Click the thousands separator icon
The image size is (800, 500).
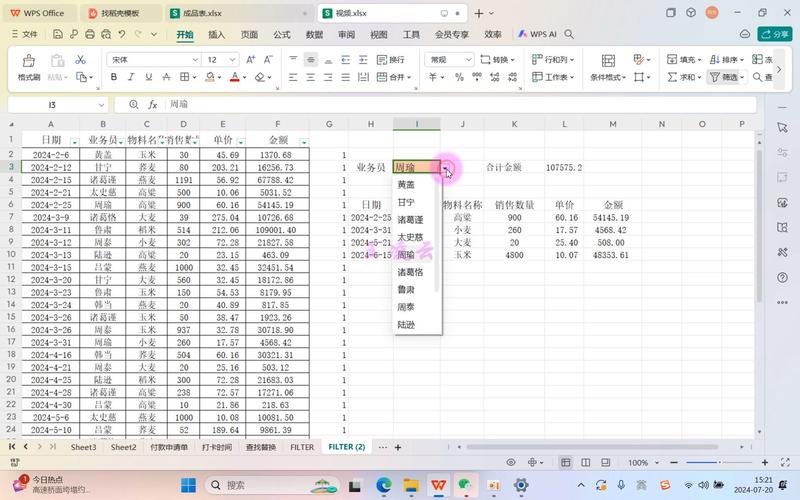coord(477,77)
